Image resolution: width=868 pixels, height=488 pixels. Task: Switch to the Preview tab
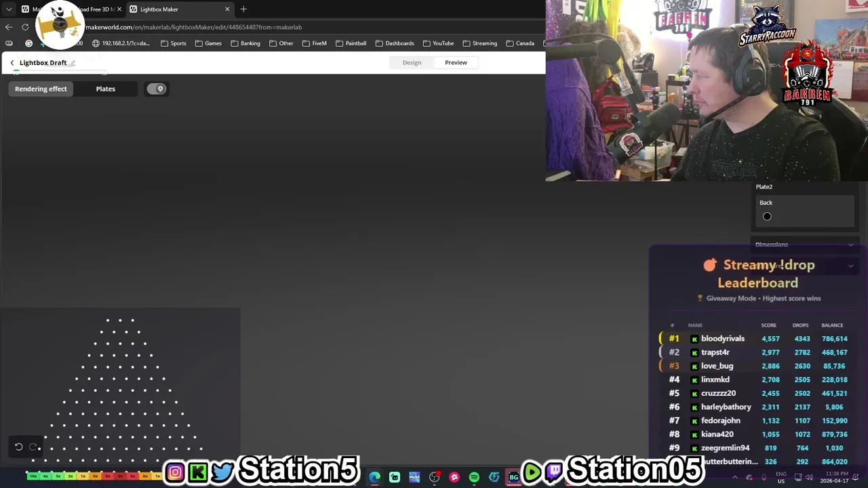coord(456,62)
